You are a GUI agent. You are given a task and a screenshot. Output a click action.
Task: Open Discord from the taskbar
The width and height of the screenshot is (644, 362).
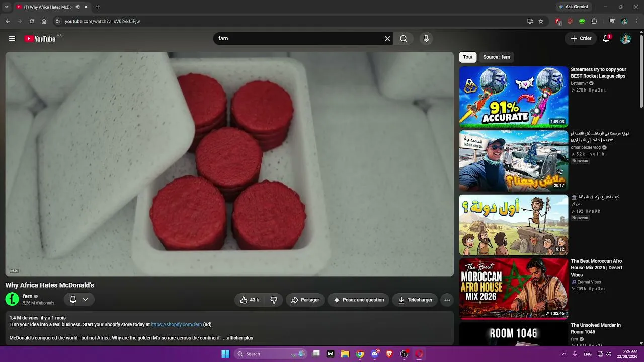374,354
